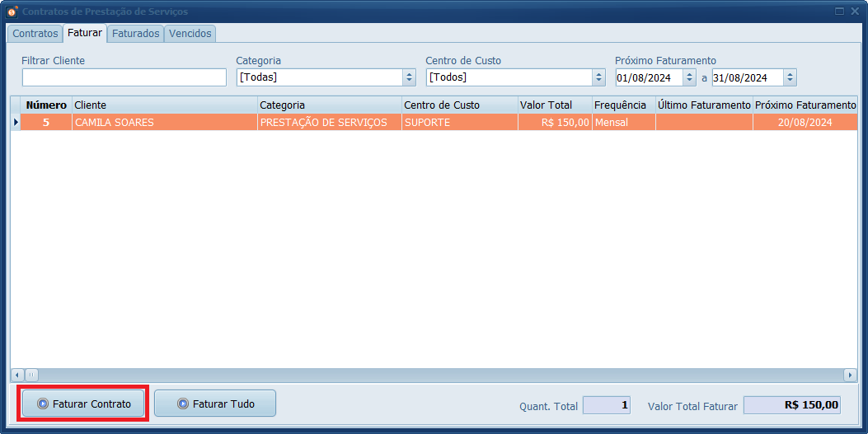Click the horizontal scrollbar right arrow
The image size is (868, 434).
851,375
